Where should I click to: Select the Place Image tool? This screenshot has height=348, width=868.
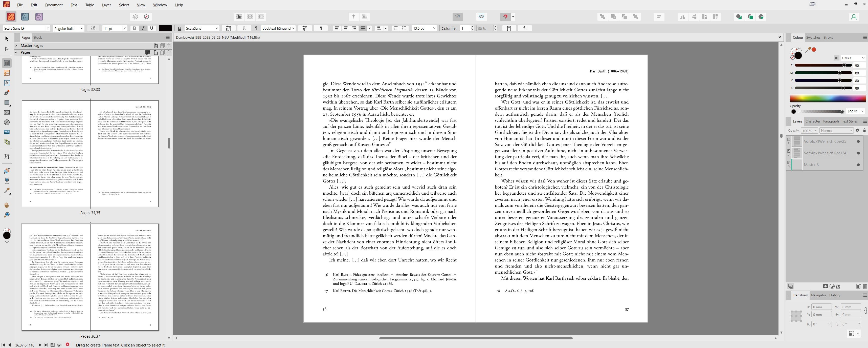[7, 132]
